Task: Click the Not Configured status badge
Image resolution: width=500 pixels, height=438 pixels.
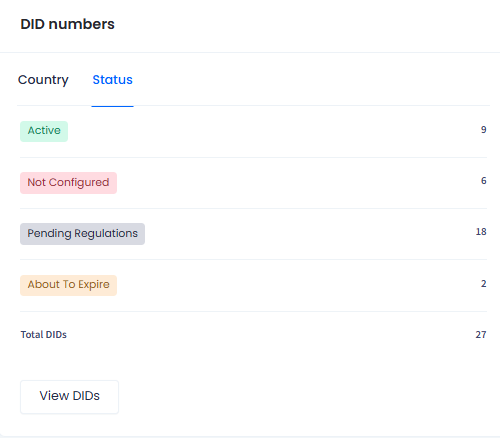Action: (x=68, y=183)
